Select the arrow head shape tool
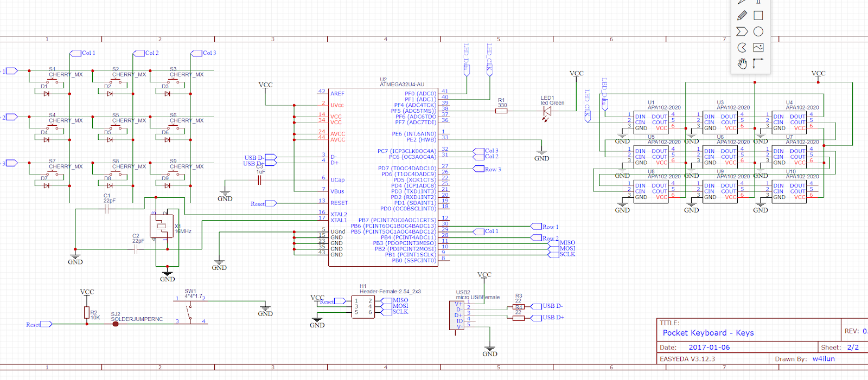Image resolution: width=868 pixels, height=380 pixels. pyautogui.click(x=742, y=31)
